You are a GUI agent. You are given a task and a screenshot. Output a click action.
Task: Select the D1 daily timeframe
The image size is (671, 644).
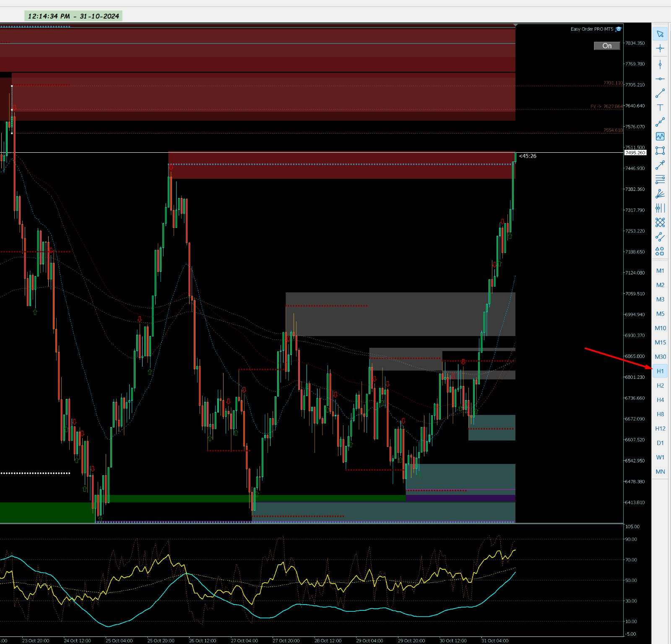660,443
